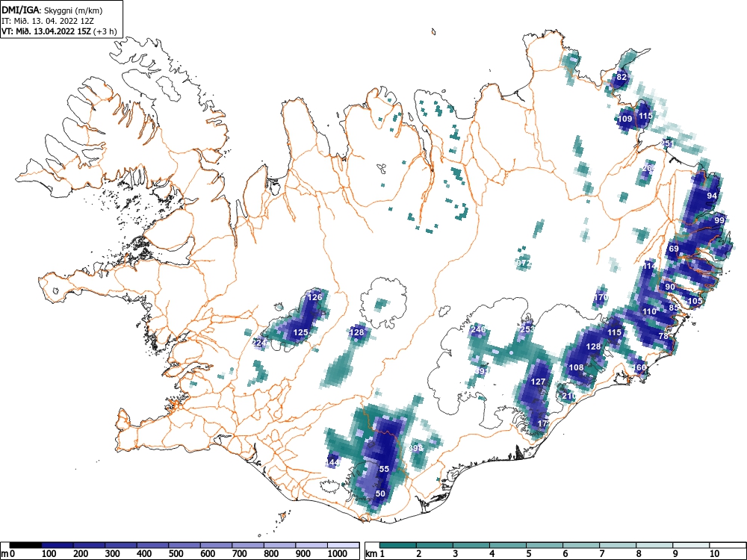
Task: Click the 'DMI/IGA: Skyggni (m/km)' title text
Action: 52,10
